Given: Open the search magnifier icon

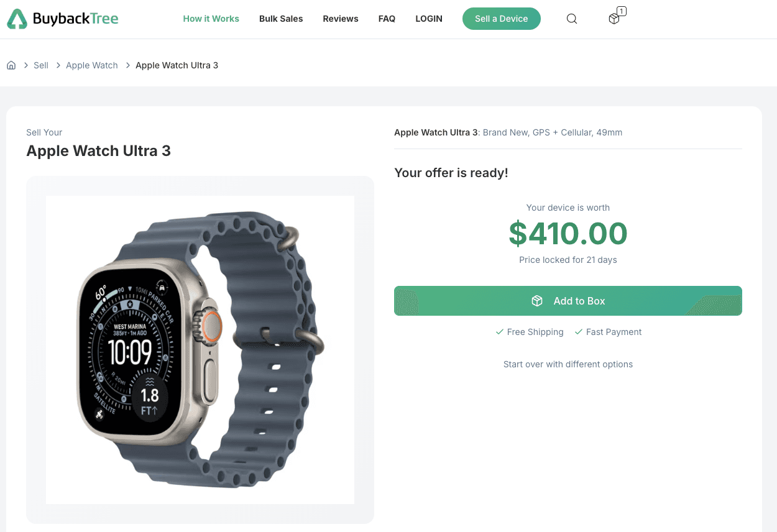Looking at the screenshot, I should point(572,19).
